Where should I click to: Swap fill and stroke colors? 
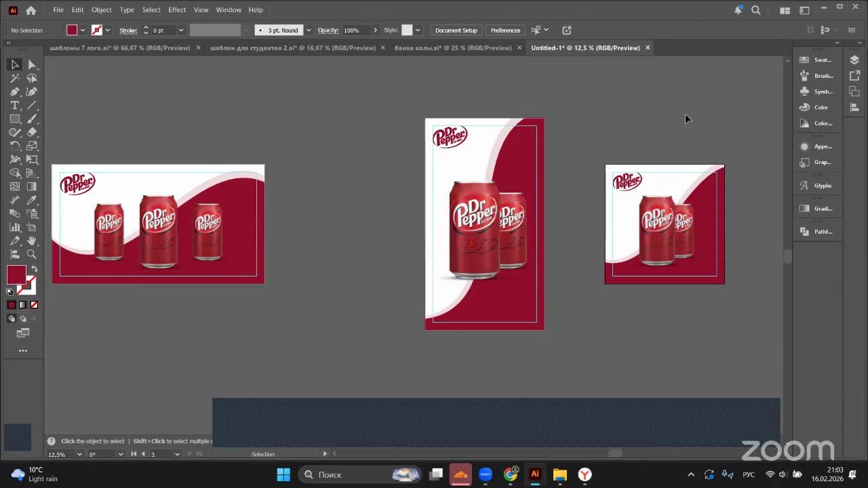(34, 269)
